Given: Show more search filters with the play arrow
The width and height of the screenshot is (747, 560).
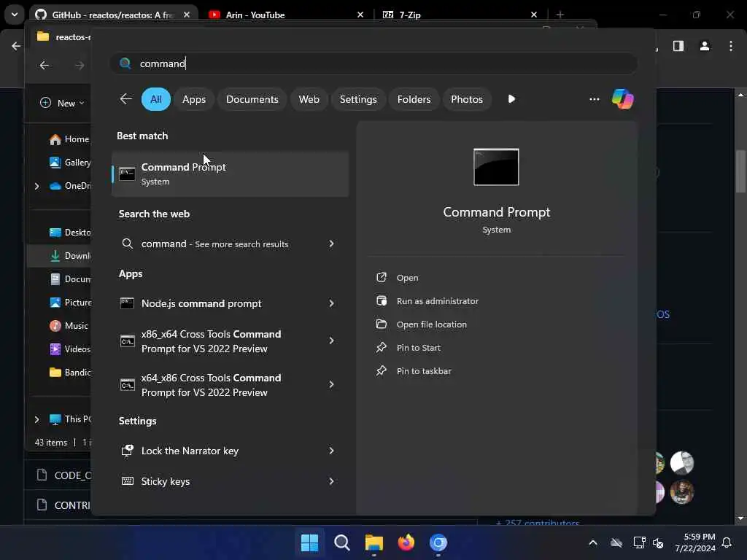Looking at the screenshot, I should coord(511,99).
